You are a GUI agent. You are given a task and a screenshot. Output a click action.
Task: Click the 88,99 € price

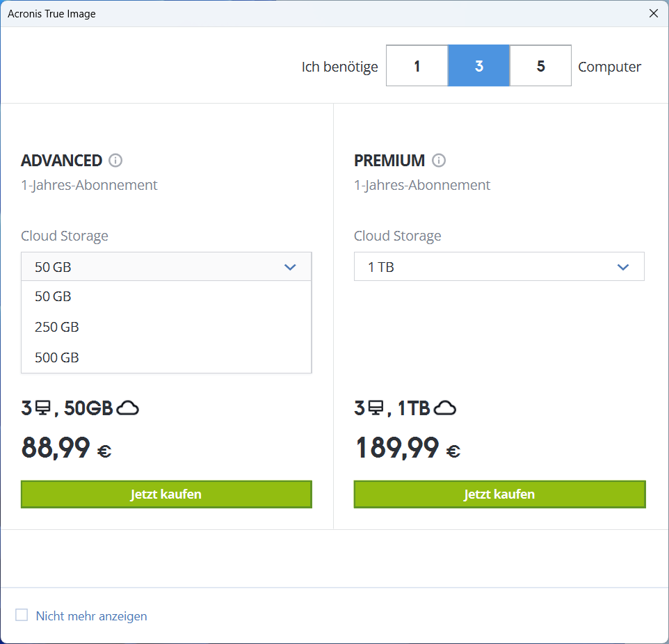point(67,448)
